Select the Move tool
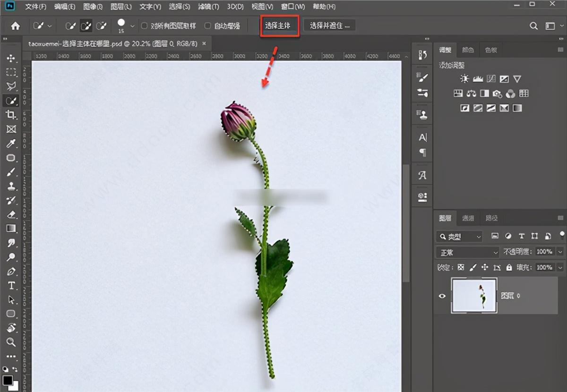Screen dimensions: 567x392 click(x=11, y=58)
